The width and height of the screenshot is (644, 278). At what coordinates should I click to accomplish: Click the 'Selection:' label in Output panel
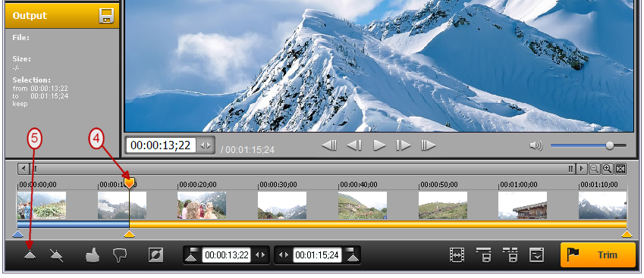point(32,80)
